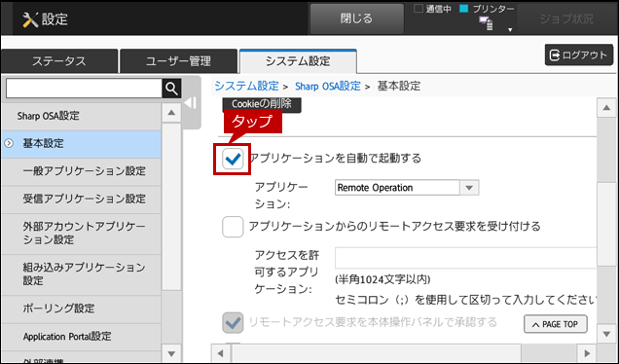The height and width of the screenshot is (364, 619).
Task: Click the Cookieの削除 button
Action: point(262,104)
